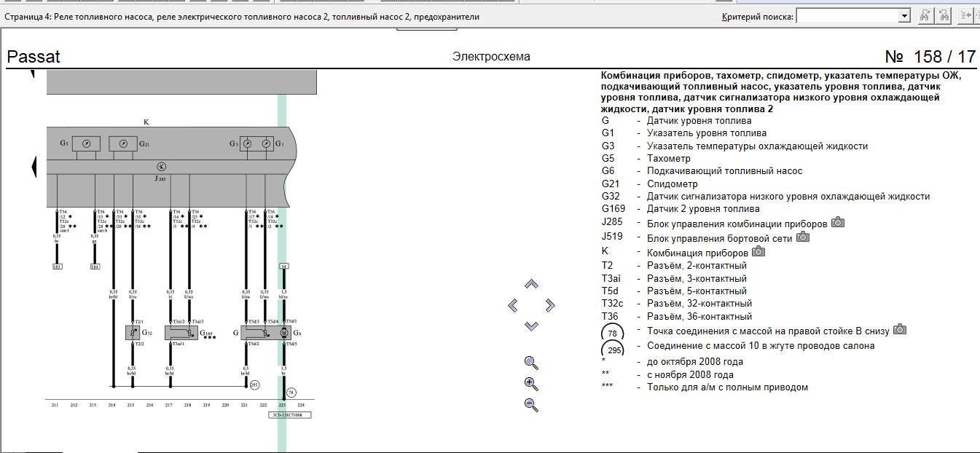980x453 pixels.
Task: Follow wire reference box 184
Action: pos(94,267)
